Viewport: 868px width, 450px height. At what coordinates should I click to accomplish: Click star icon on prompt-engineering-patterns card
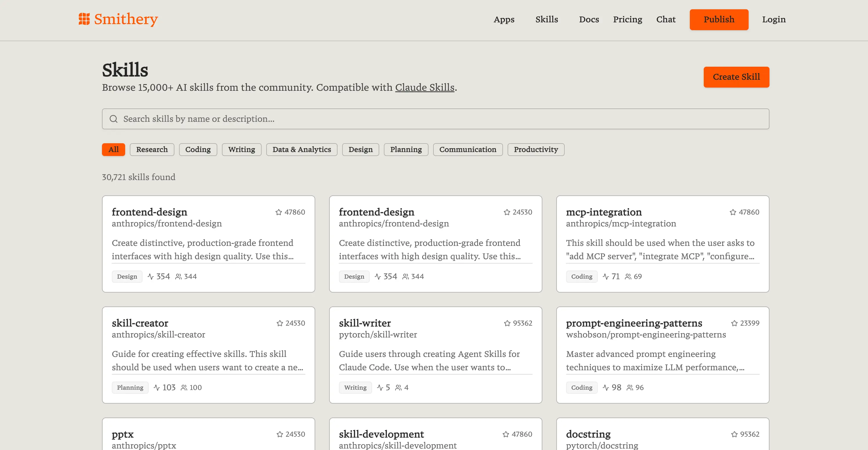(734, 323)
